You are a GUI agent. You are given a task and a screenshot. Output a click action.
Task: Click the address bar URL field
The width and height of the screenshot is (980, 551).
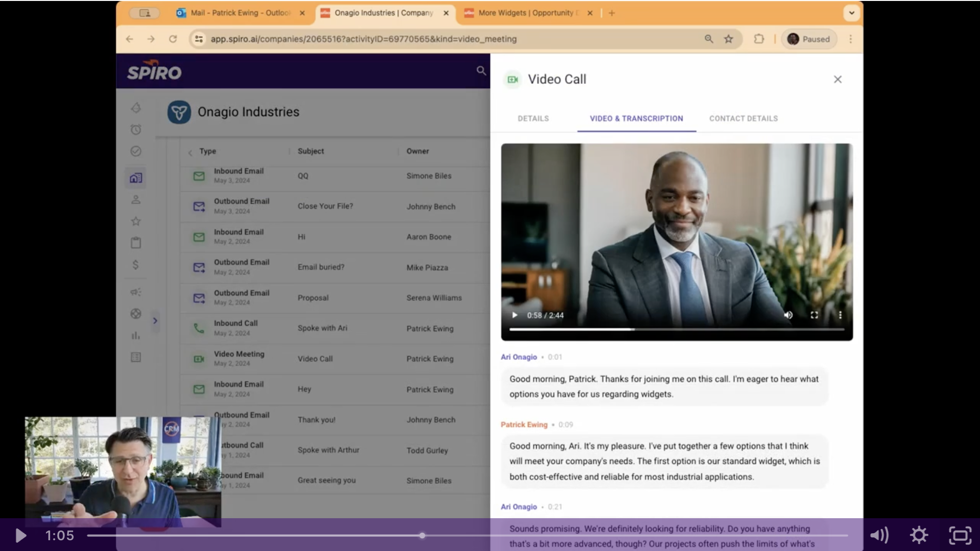pyautogui.click(x=364, y=39)
